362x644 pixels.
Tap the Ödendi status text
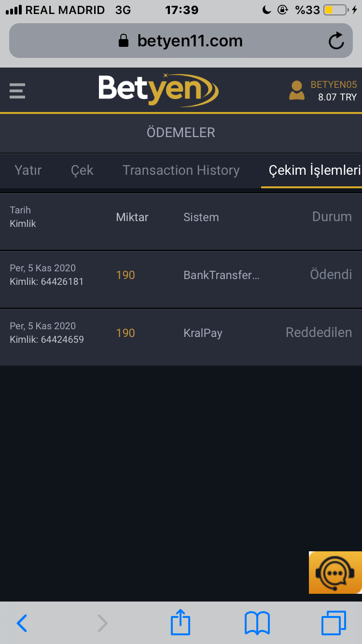point(331,275)
